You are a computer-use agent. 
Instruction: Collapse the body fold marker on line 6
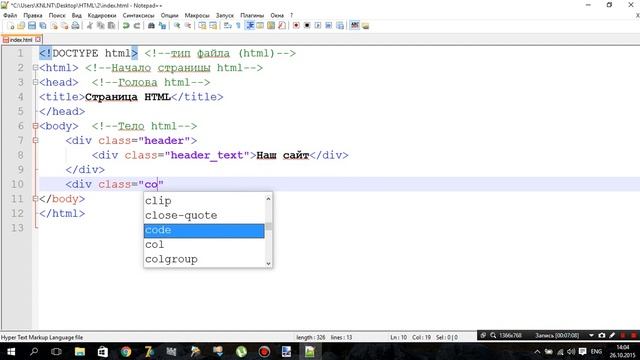pos(36,126)
